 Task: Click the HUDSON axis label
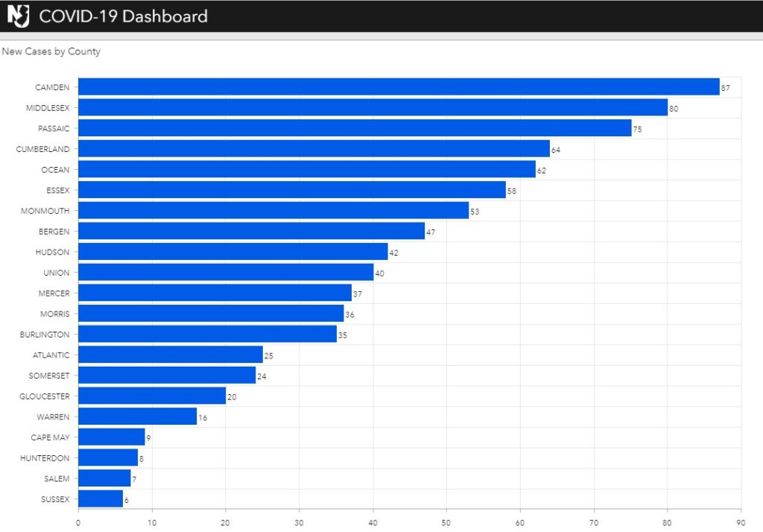point(53,252)
